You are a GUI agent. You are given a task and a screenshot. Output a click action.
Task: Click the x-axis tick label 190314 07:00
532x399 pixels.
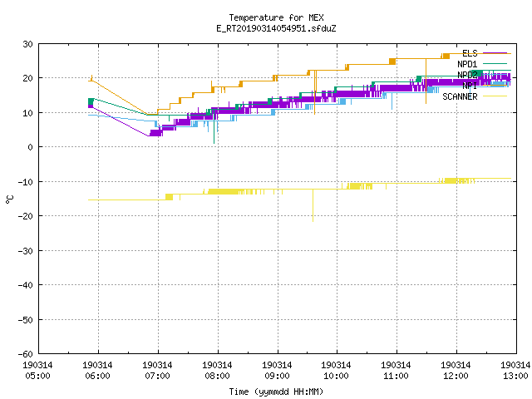click(157, 371)
